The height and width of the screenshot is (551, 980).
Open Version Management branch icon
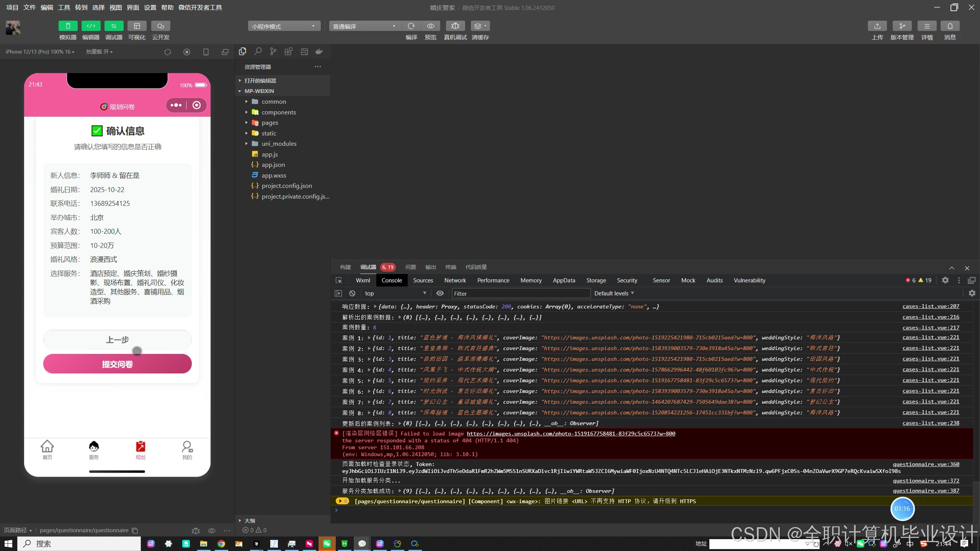[902, 26]
